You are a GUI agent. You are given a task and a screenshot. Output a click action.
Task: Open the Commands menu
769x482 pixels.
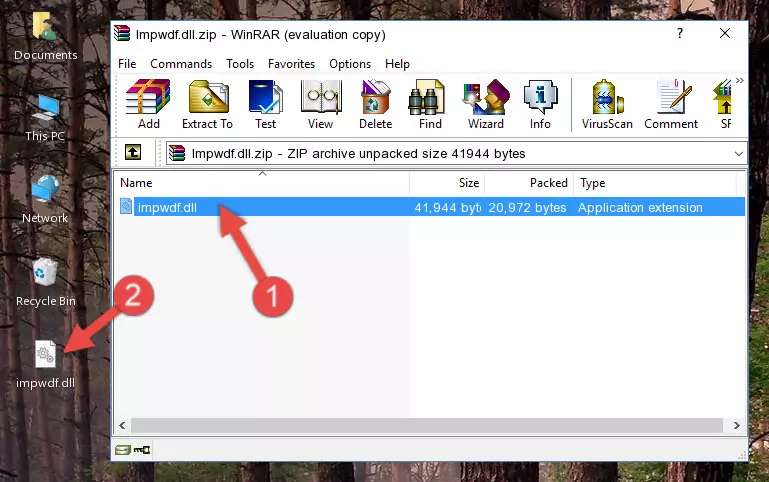[181, 64]
